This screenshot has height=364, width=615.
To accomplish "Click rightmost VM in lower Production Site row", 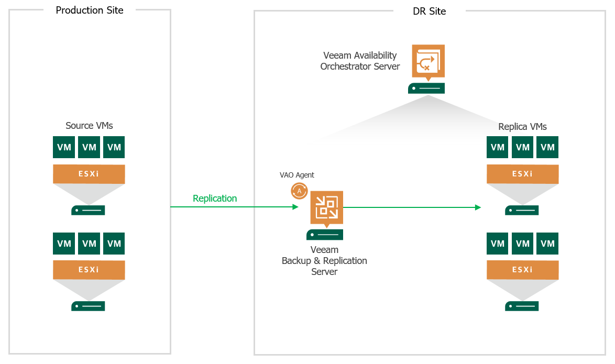I will click(x=114, y=244).
